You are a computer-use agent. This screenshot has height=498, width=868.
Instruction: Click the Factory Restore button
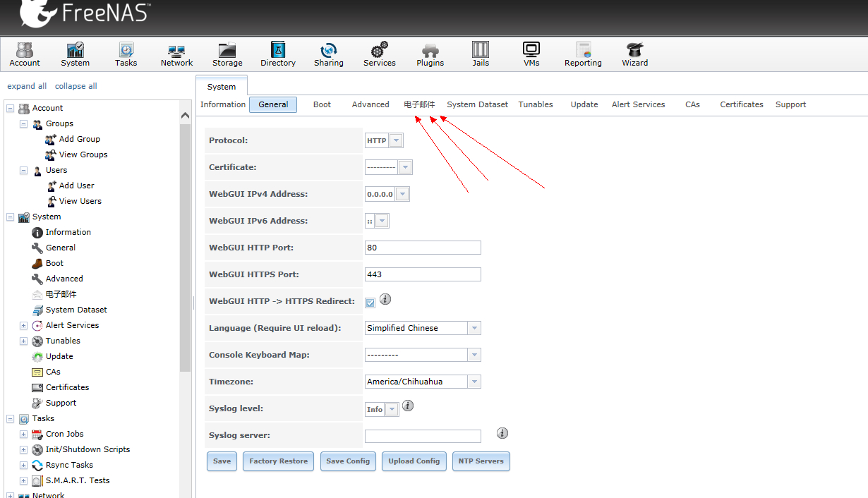point(278,461)
